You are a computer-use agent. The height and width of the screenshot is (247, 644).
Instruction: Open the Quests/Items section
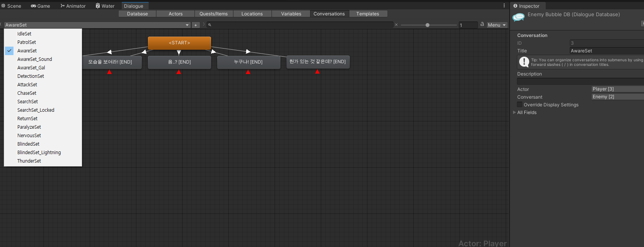pyautogui.click(x=214, y=14)
